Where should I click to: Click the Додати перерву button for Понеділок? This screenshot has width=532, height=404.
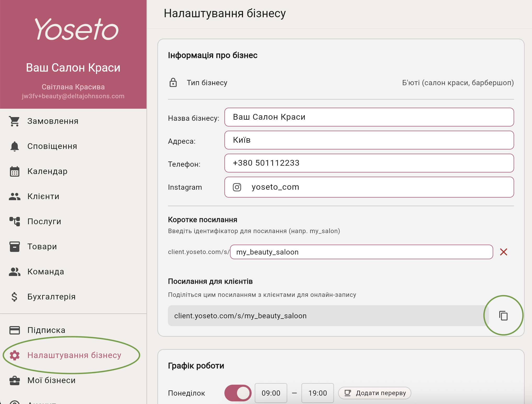(375, 393)
